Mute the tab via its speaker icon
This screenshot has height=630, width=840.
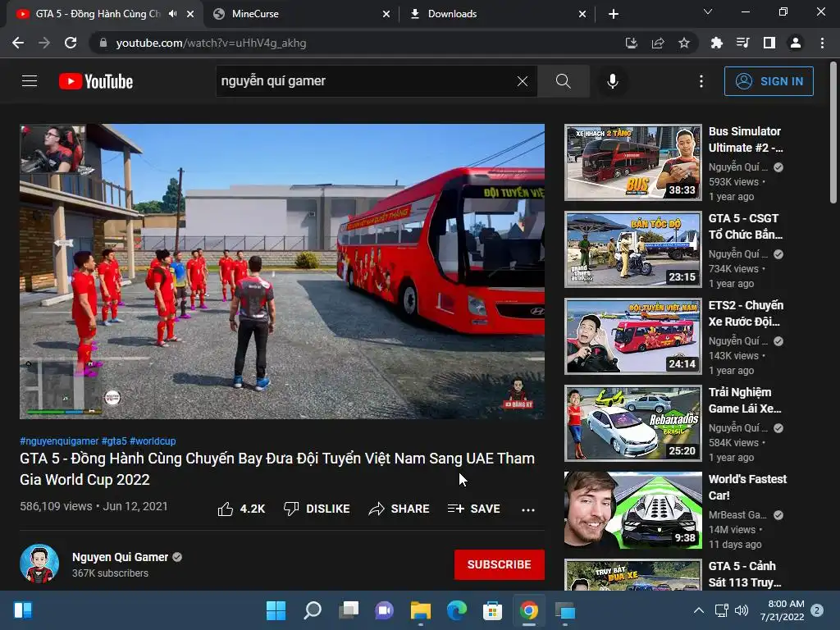pyautogui.click(x=172, y=14)
